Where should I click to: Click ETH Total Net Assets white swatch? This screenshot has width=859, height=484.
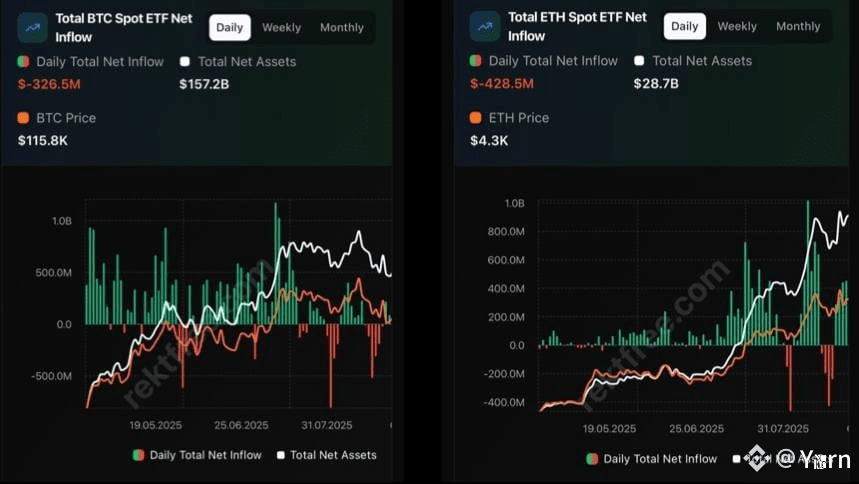(x=639, y=61)
